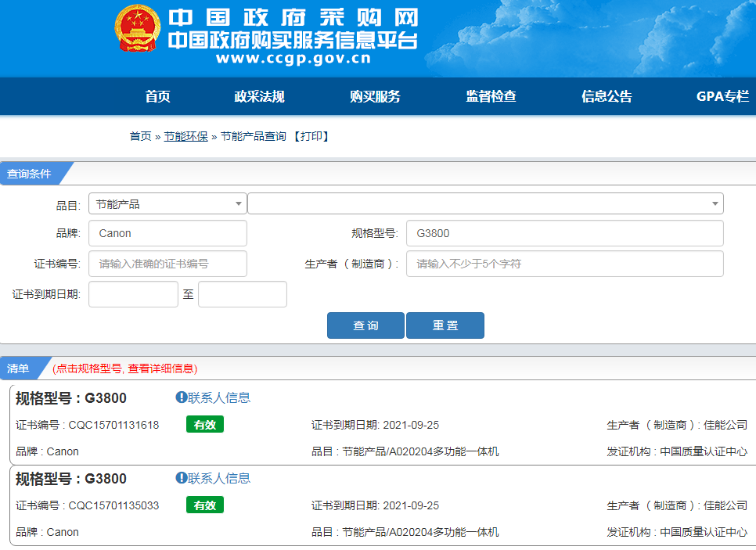This screenshot has width=756, height=550.
Task: Select certificate number CQC15701131618 text
Action: 113,425
